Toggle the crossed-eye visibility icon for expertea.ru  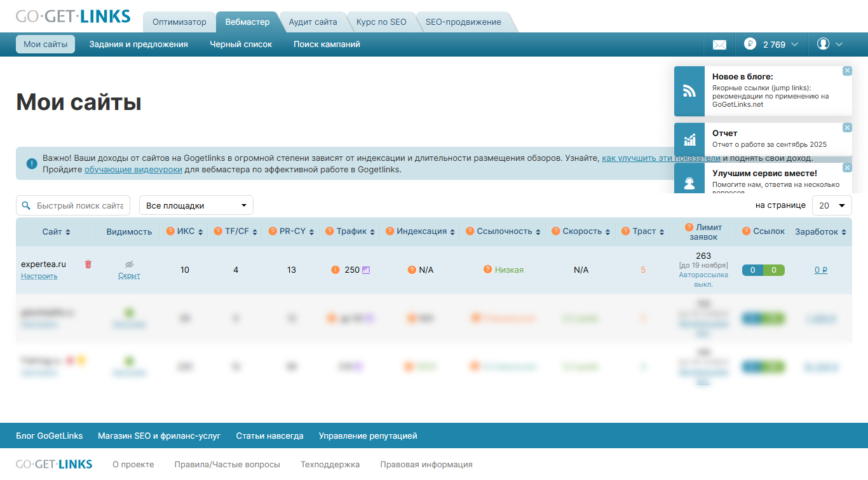pos(129,264)
